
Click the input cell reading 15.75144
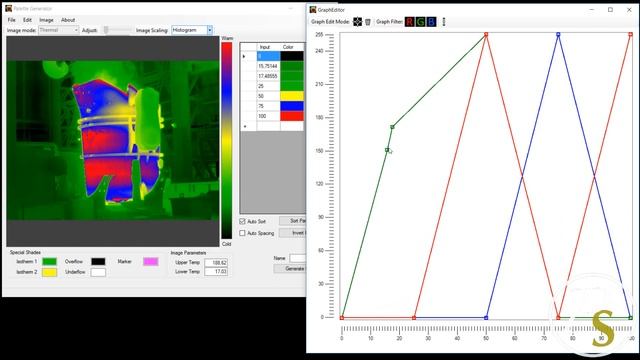pos(268,66)
